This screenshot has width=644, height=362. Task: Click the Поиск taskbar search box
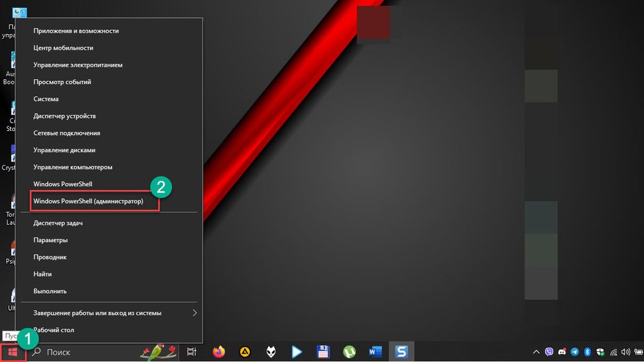[x=103, y=352]
